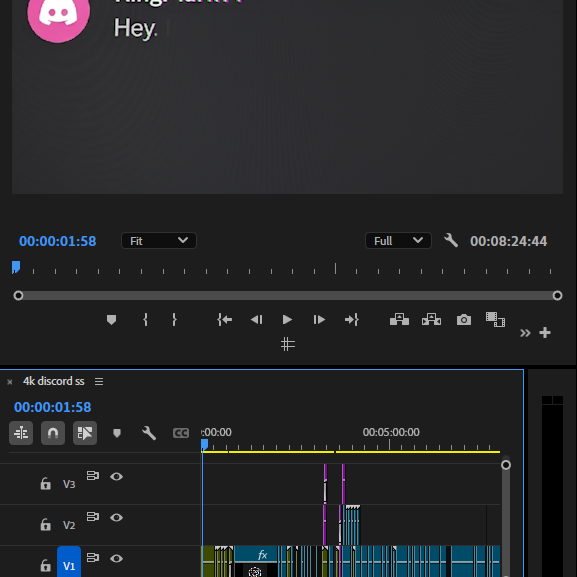Toggle snap in timeline with magnet icon
Viewport: 577px width, 577px height.
(x=53, y=433)
